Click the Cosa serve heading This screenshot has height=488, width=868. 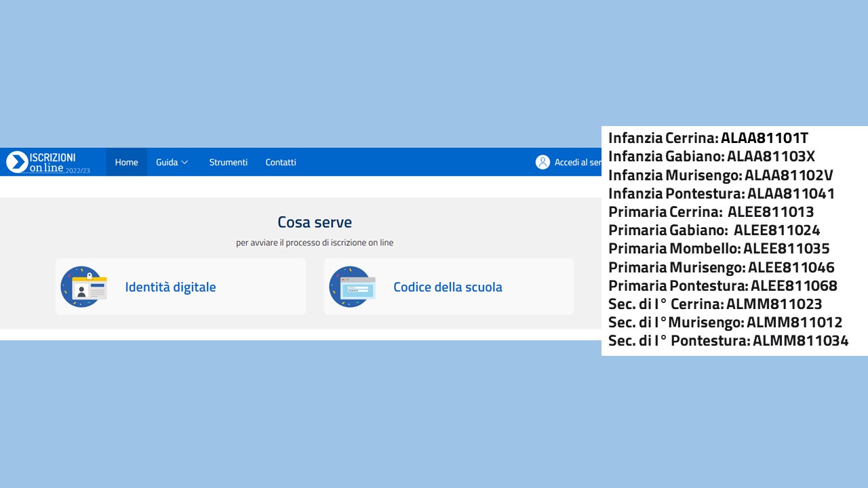315,222
